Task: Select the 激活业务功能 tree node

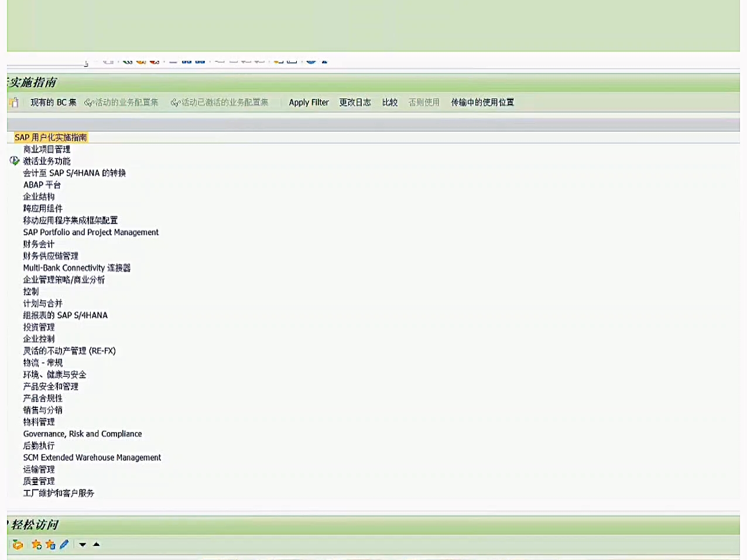Action: coord(47,161)
